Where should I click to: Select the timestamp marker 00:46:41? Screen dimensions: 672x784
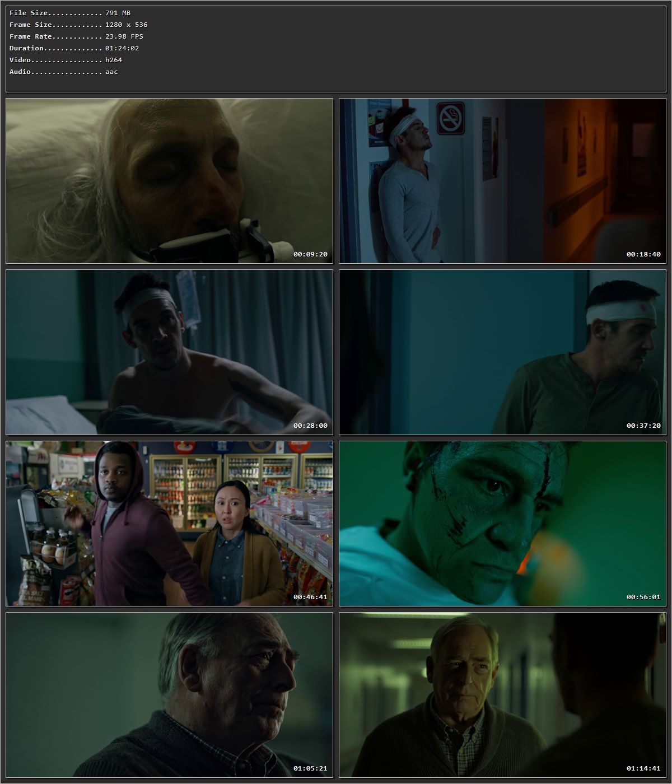click(x=310, y=598)
